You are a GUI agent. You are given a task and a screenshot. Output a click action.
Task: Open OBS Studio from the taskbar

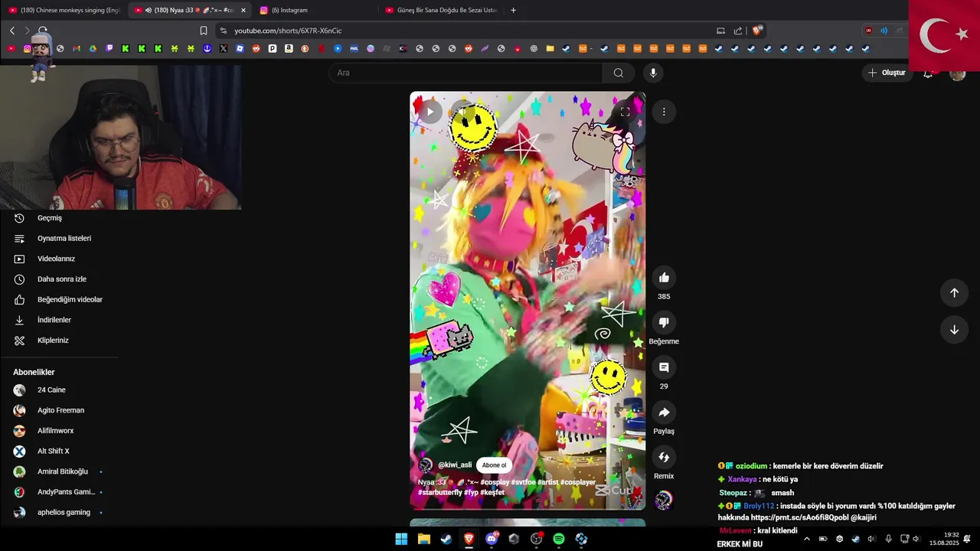536,539
